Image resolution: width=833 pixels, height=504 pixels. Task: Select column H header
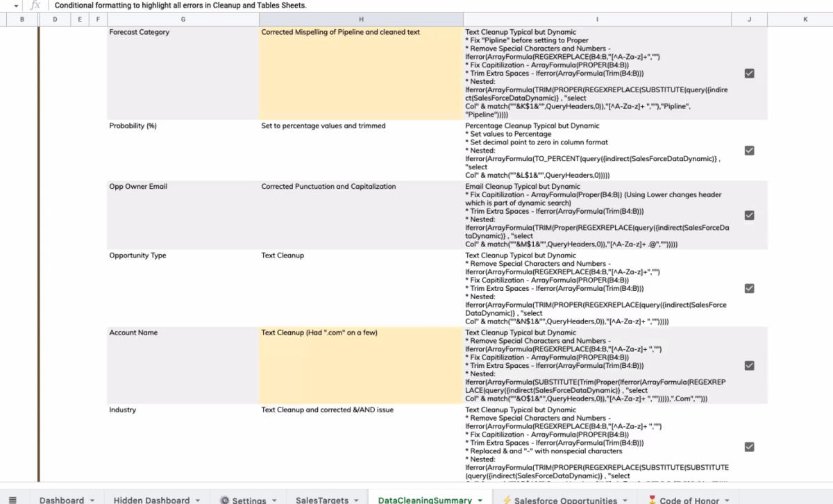(x=361, y=19)
